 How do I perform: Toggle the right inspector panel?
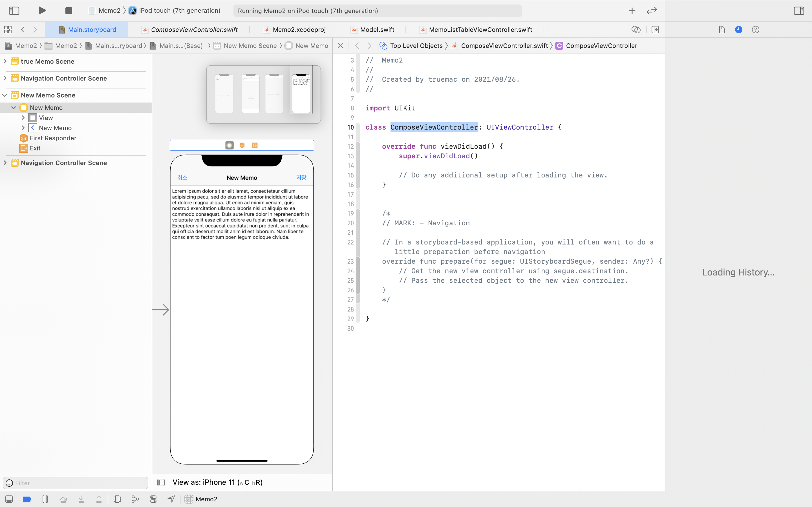tap(798, 11)
